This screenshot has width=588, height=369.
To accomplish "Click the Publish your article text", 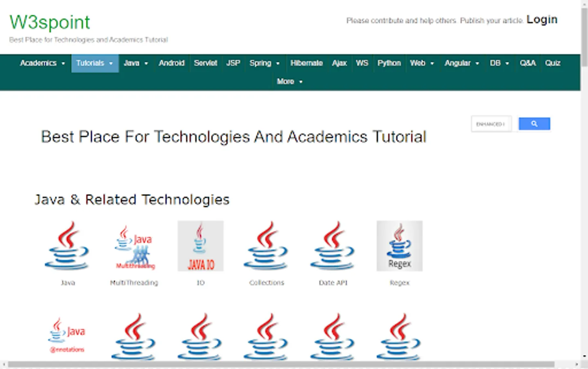I will (491, 20).
